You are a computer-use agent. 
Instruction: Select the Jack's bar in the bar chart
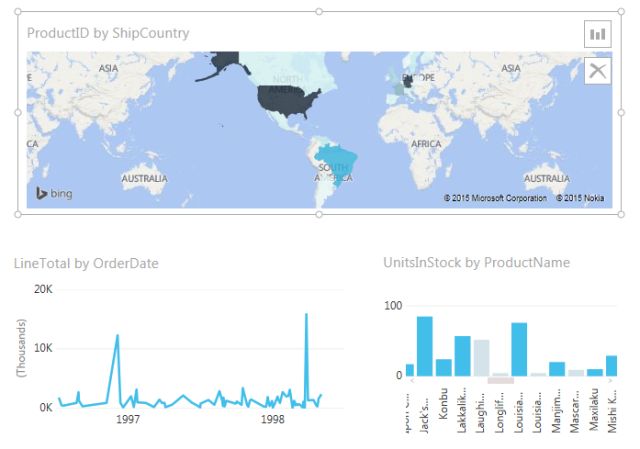tap(424, 346)
